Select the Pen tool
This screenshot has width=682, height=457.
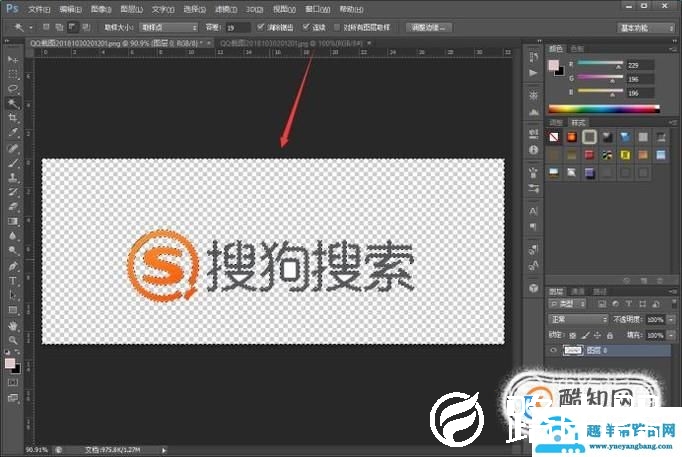(13, 266)
